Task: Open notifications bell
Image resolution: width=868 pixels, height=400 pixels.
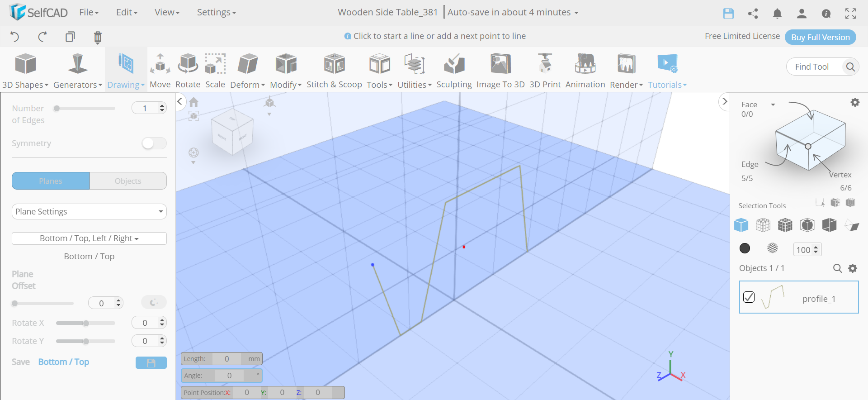Action: (777, 14)
